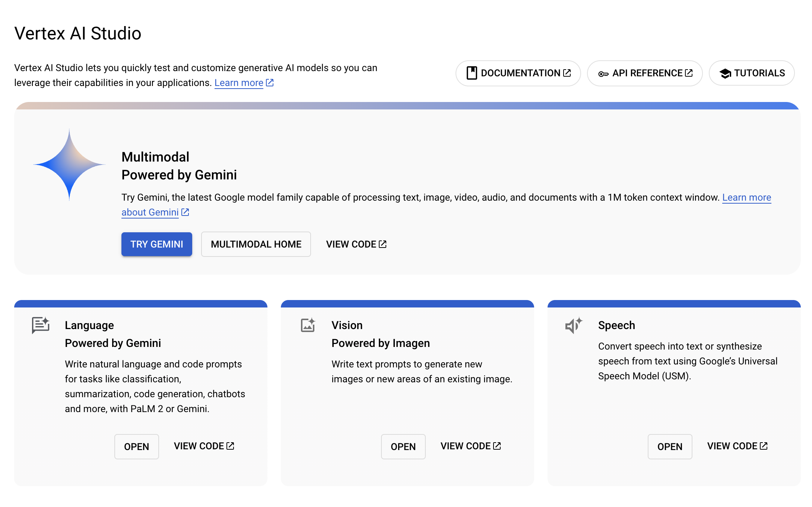This screenshot has width=812, height=507.
Task: Click external-link icon beside about Gemini
Action: point(185,212)
